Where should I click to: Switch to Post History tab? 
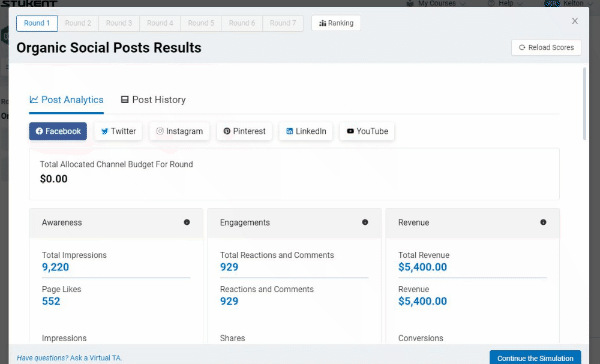153,100
